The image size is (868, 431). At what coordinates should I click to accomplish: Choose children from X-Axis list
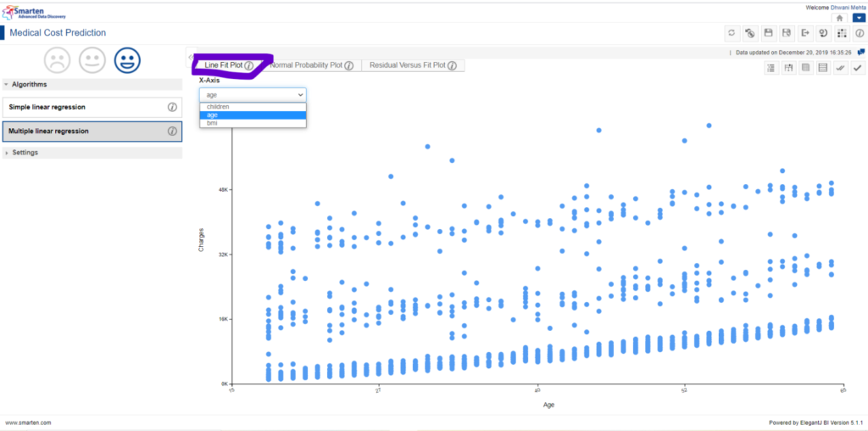click(x=253, y=106)
